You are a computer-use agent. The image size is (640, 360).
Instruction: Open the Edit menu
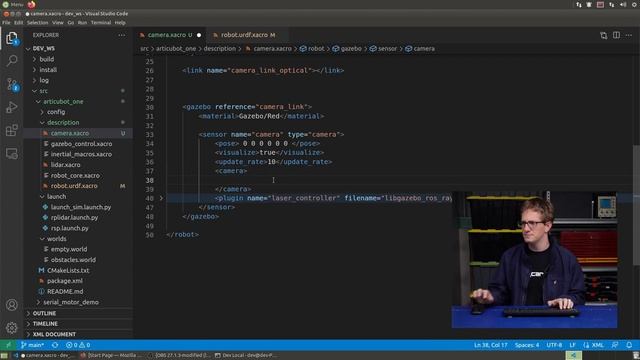pyautogui.click(x=19, y=23)
